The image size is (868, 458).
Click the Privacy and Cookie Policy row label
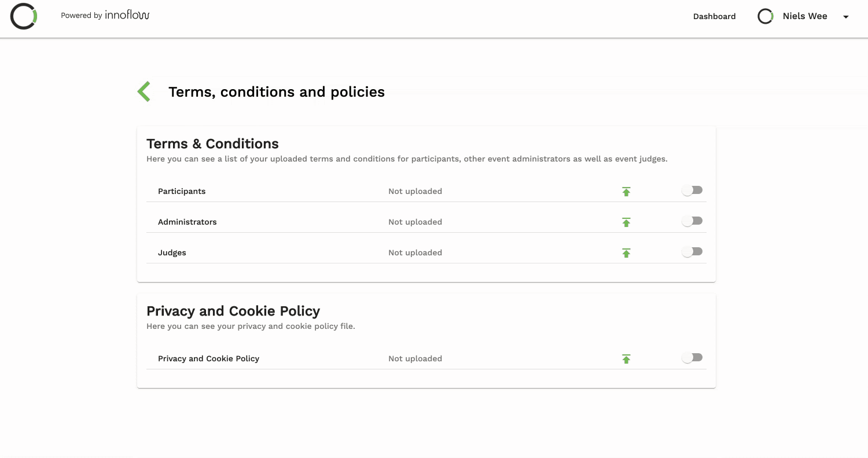point(208,358)
